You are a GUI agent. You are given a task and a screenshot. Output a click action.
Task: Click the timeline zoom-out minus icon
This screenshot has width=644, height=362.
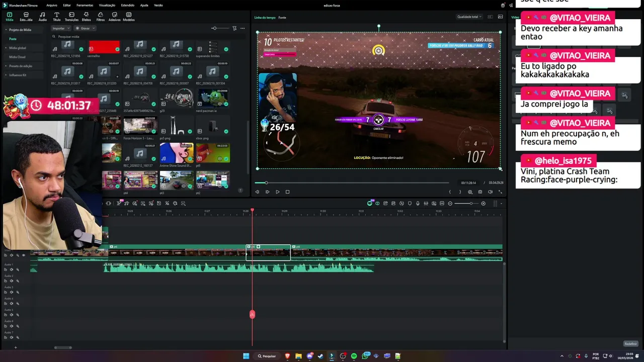pyautogui.click(x=450, y=203)
